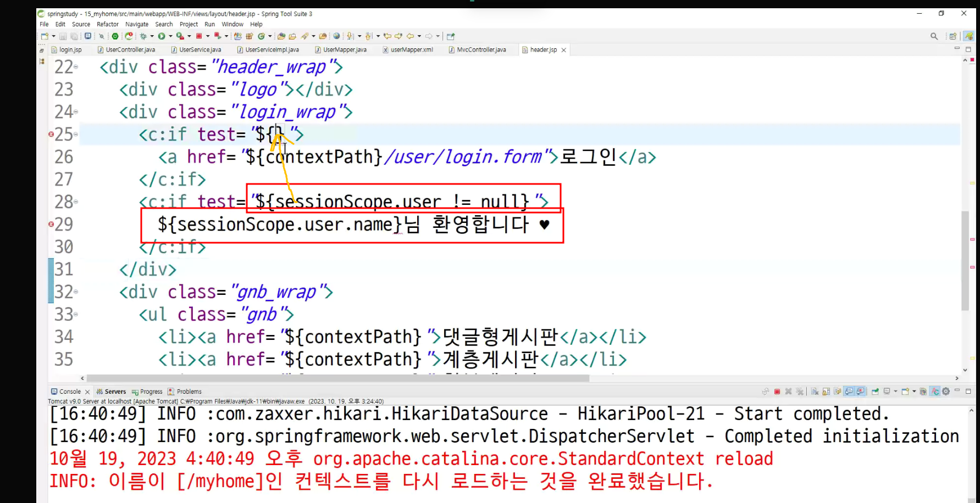Minimize the Console view panel
This screenshot has height=503, width=980.
tap(957, 390)
